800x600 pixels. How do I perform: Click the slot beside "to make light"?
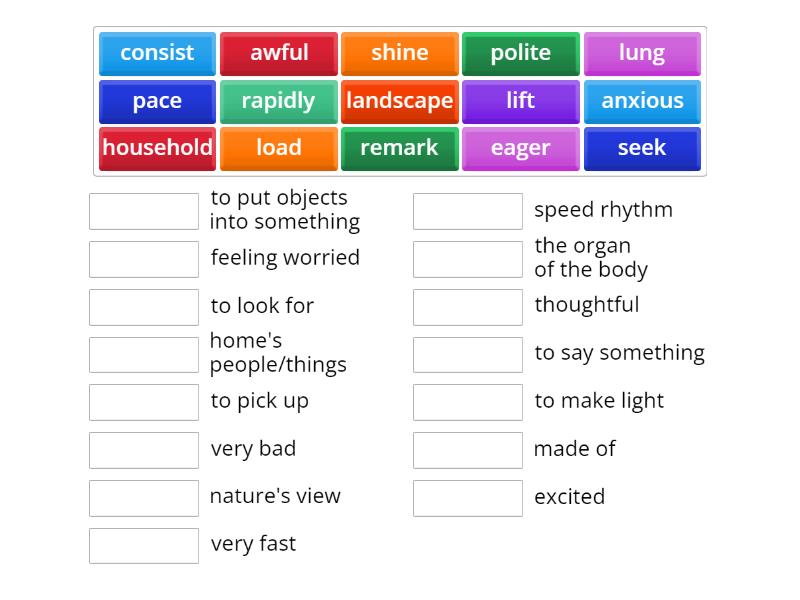468,402
